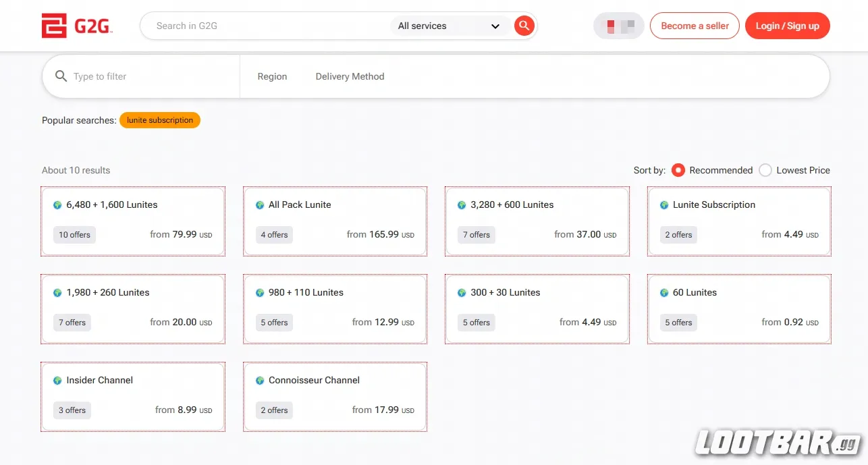Open the 6,480 + 1,600 Lunites listing

[133, 221]
